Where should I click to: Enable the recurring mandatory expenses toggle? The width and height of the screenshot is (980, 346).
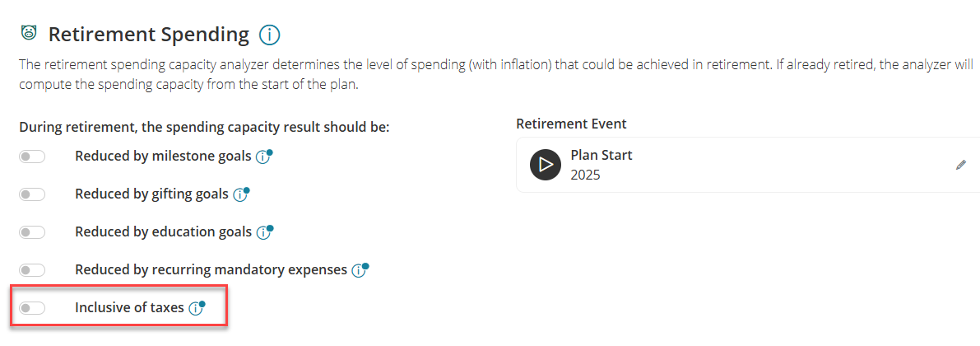point(32,270)
